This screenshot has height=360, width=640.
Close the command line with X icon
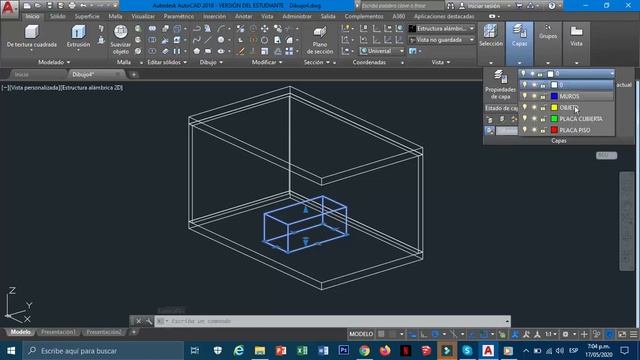(x=138, y=321)
